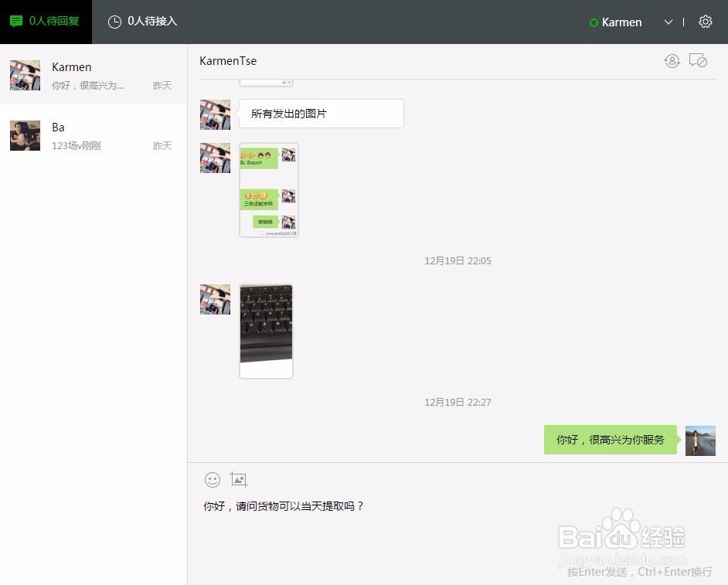Open the settings gear at top right
This screenshot has height=585, width=728.
click(x=705, y=22)
